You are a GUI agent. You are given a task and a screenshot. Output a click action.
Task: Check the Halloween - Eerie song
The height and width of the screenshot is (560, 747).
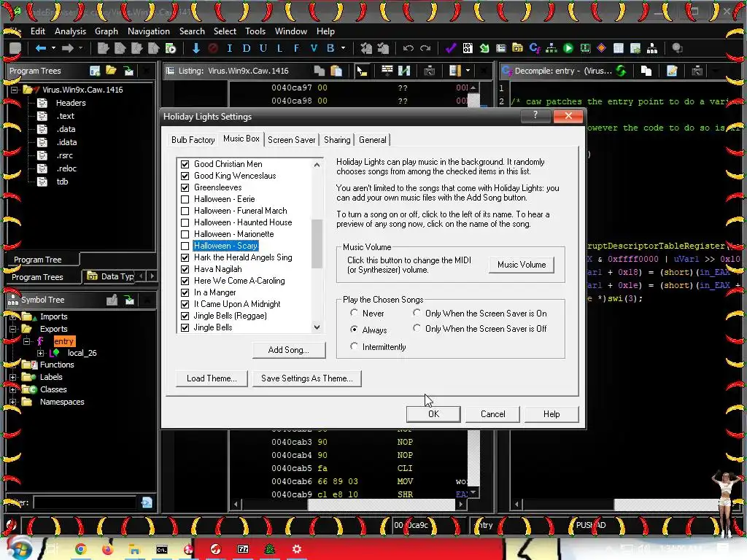(x=185, y=199)
